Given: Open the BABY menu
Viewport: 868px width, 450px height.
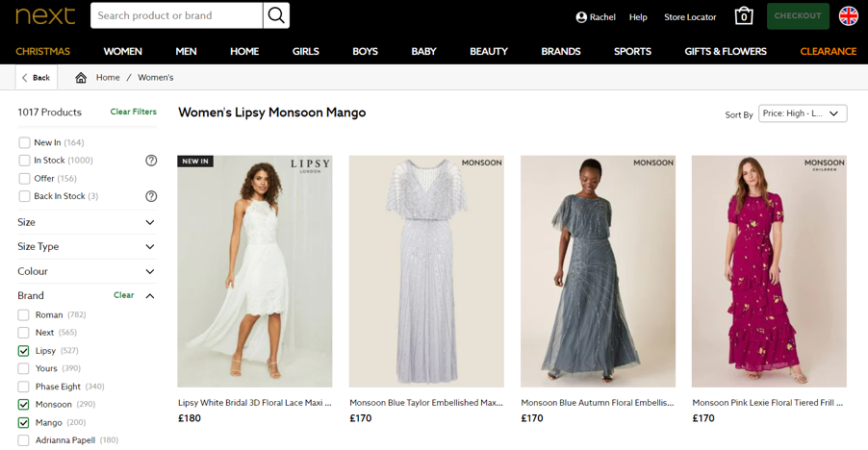Looking at the screenshot, I should [424, 51].
